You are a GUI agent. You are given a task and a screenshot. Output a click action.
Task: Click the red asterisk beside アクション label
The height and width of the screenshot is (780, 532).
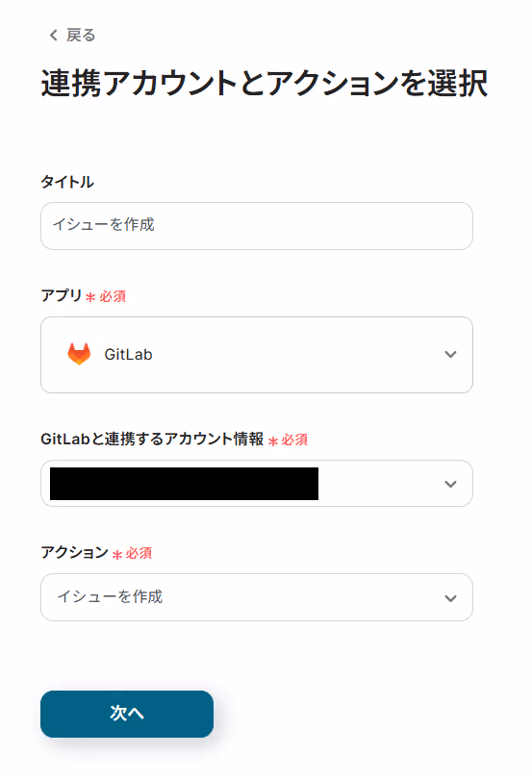tap(117, 554)
